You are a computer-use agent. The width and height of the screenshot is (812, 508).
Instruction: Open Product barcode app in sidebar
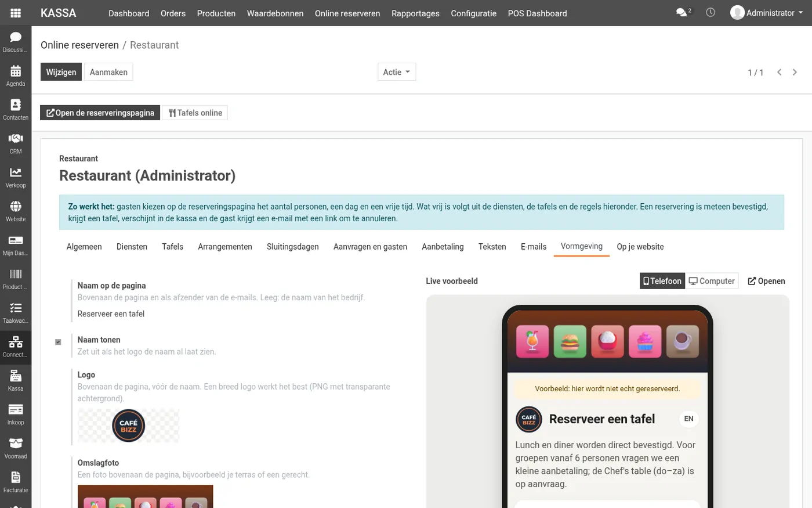pos(16,279)
